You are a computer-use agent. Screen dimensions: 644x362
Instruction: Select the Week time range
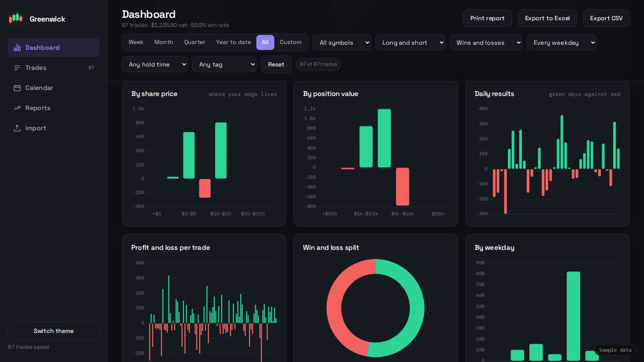pyautogui.click(x=136, y=42)
